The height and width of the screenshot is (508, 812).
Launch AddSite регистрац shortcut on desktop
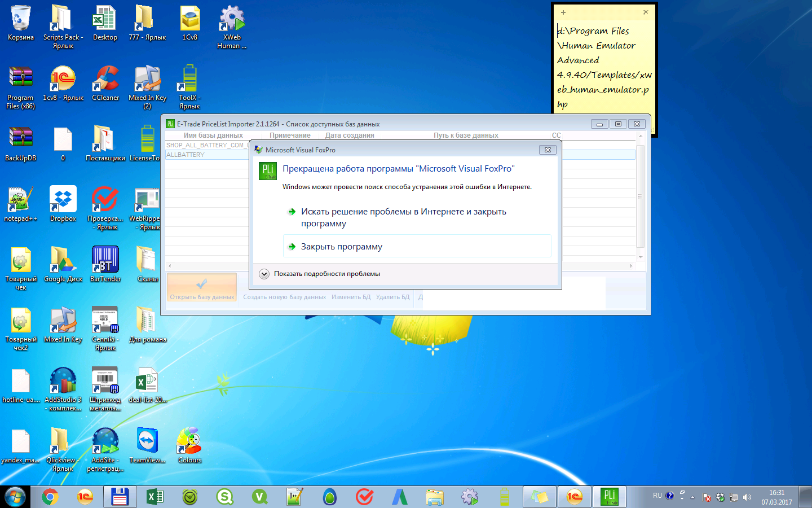point(105,450)
